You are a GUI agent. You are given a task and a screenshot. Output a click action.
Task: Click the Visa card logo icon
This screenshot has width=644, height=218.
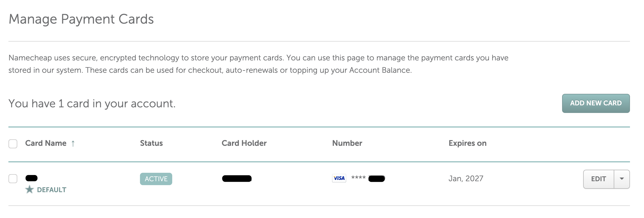point(339,178)
